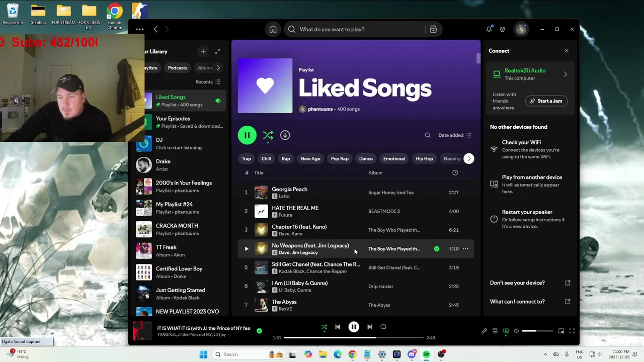Select the New Age filter chip

click(x=310, y=159)
